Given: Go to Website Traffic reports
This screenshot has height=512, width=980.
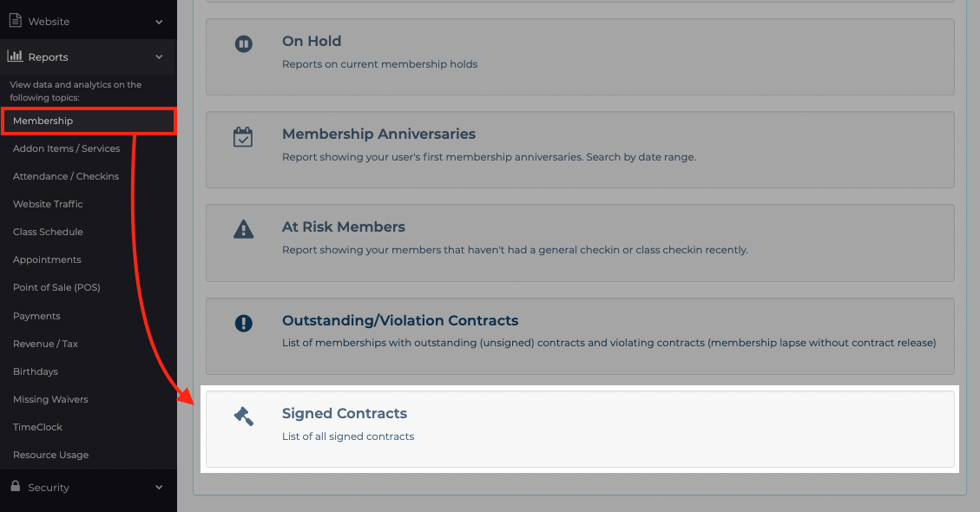Looking at the screenshot, I should [48, 204].
